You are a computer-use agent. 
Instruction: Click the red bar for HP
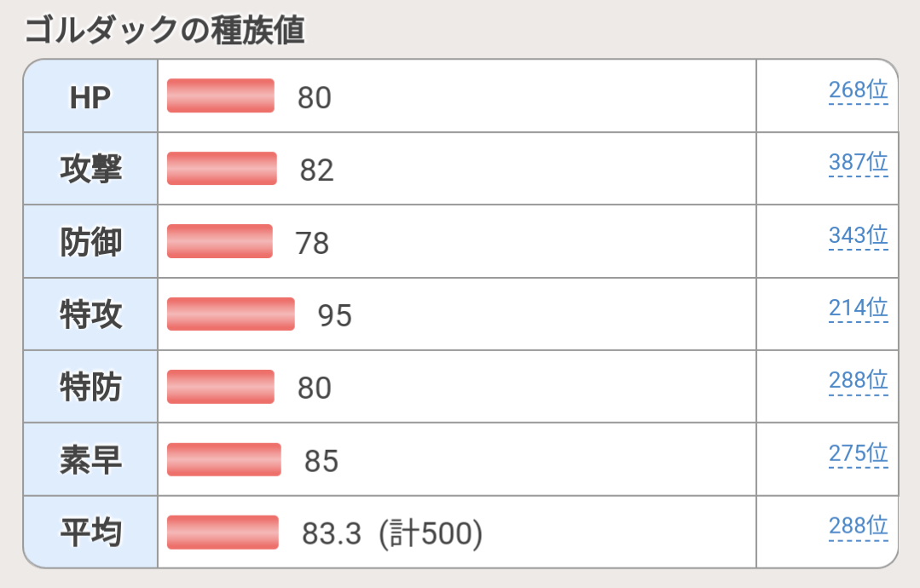(x=220, y=96)
